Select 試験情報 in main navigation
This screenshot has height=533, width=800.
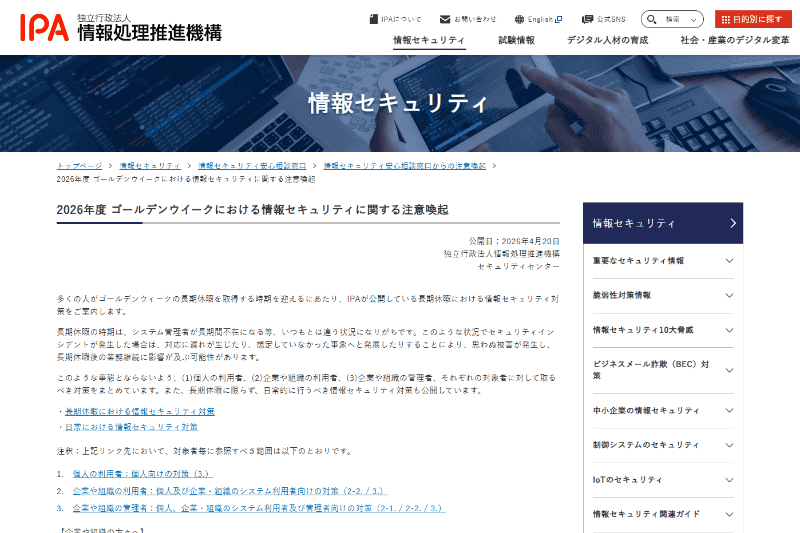pyautogui.click(x=516, y=40)
